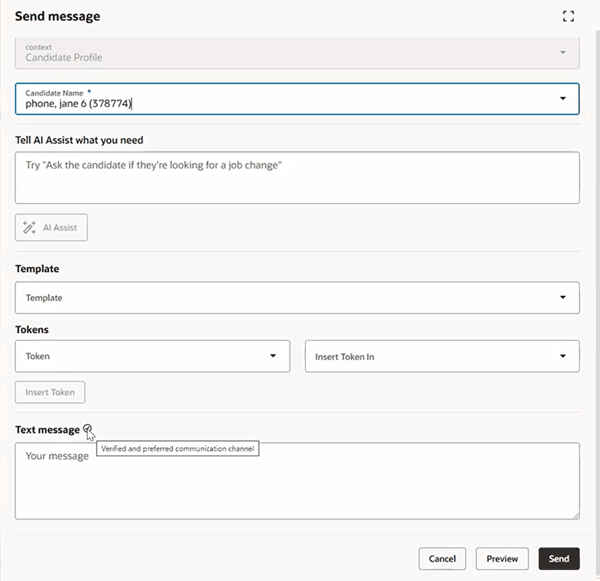600x581 pixels.
Task: Click the Tell AI Assist what you need heading
Action: (x=86, y=139)
